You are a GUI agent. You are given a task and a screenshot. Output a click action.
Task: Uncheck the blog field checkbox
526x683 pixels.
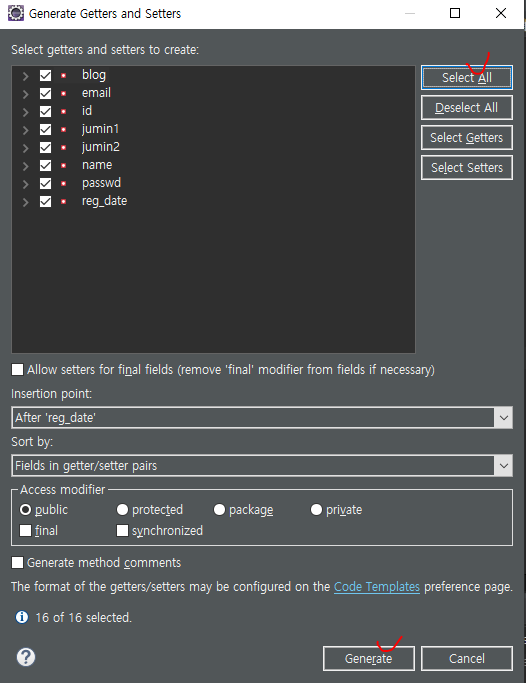point(45,75)
